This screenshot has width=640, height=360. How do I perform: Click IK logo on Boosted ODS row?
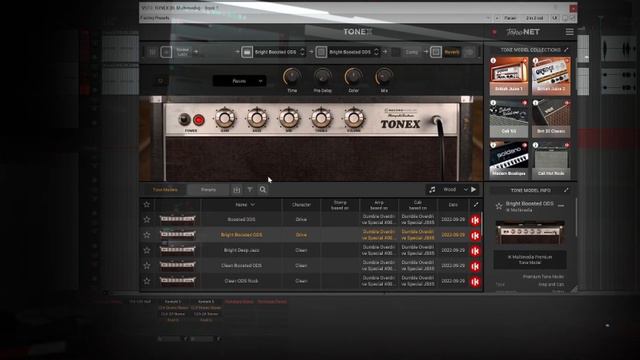tap(475, 220)
